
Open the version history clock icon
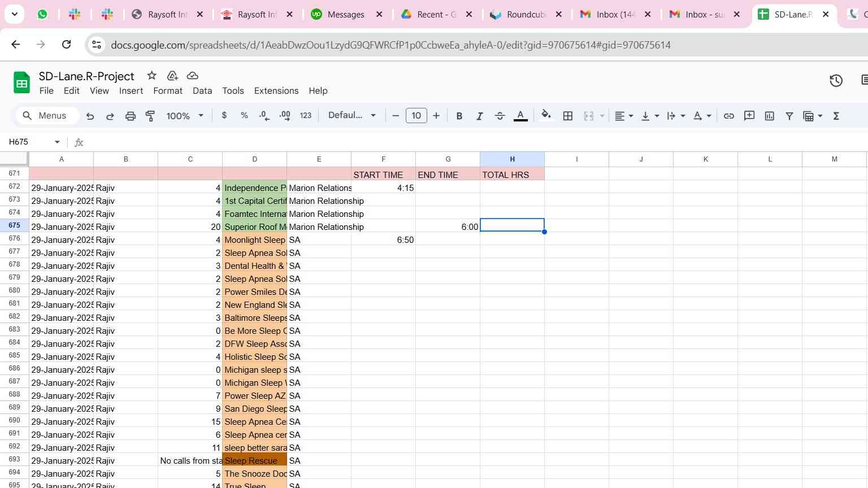[x=836, y=81]
